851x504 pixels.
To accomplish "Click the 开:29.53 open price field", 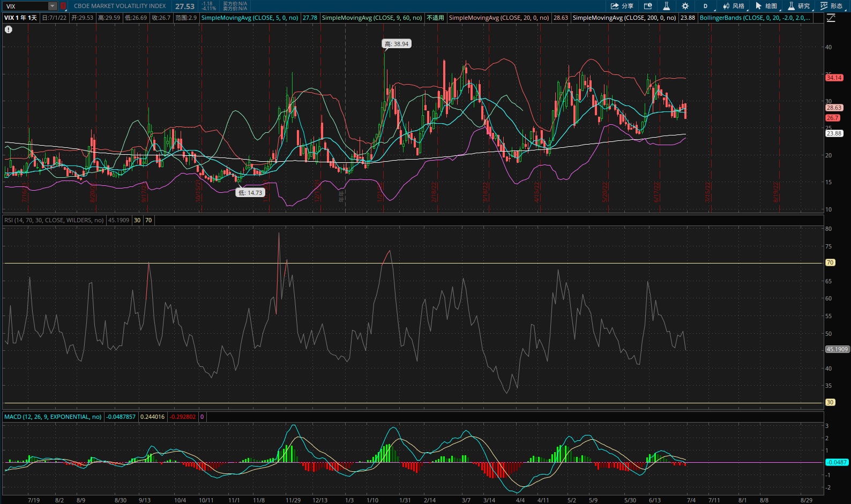I will (83, 18).
